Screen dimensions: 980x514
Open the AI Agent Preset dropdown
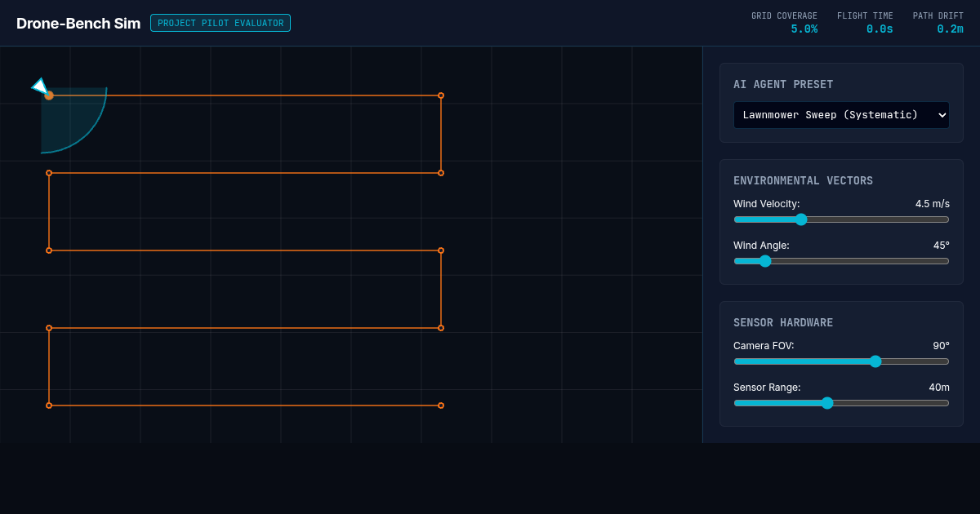pos(841,115)
